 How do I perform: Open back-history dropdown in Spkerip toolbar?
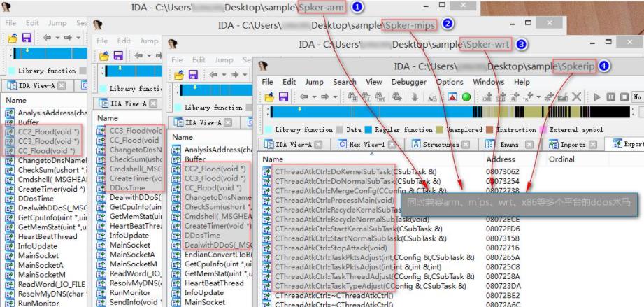click(314, 97)
